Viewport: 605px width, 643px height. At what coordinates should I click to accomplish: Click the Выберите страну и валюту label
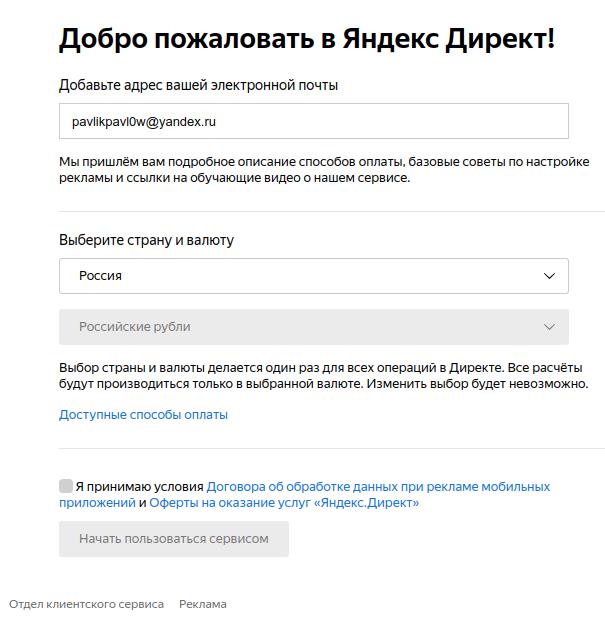coord(146,240)
